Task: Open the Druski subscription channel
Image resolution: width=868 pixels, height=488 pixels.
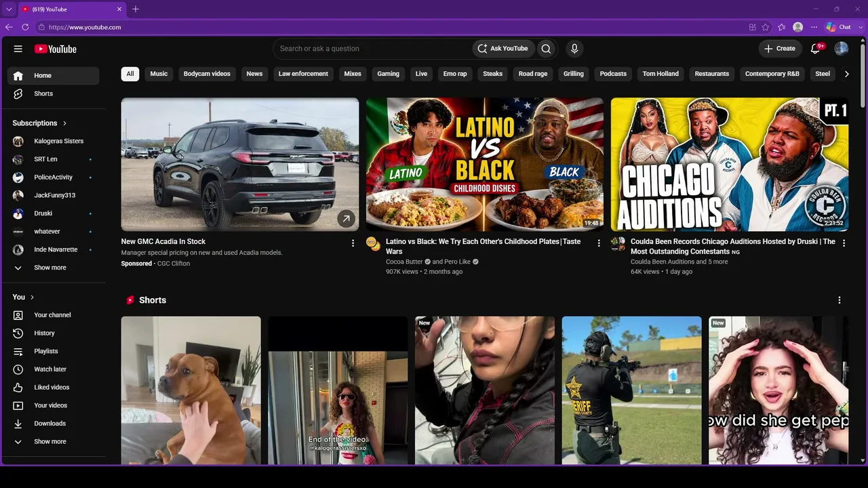Action: pos(54,213)
